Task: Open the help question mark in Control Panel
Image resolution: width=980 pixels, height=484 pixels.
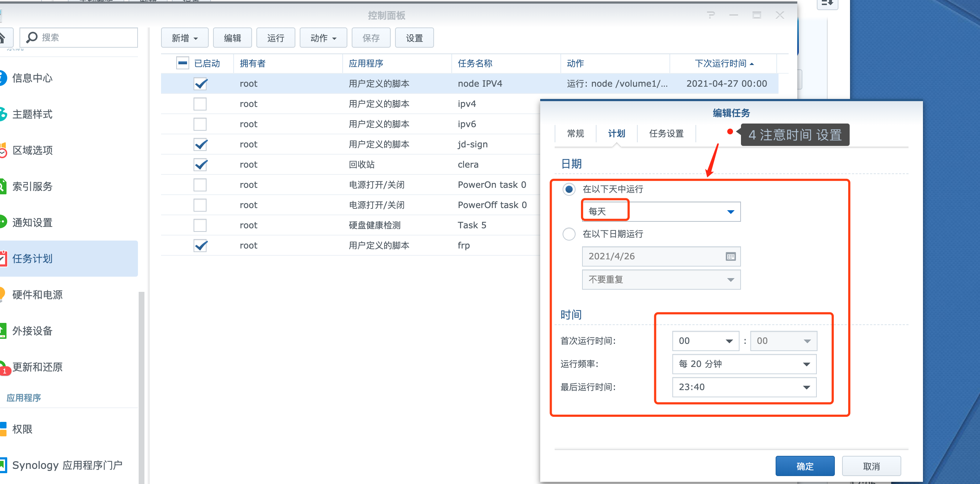Action: click(x=710, y=15)
